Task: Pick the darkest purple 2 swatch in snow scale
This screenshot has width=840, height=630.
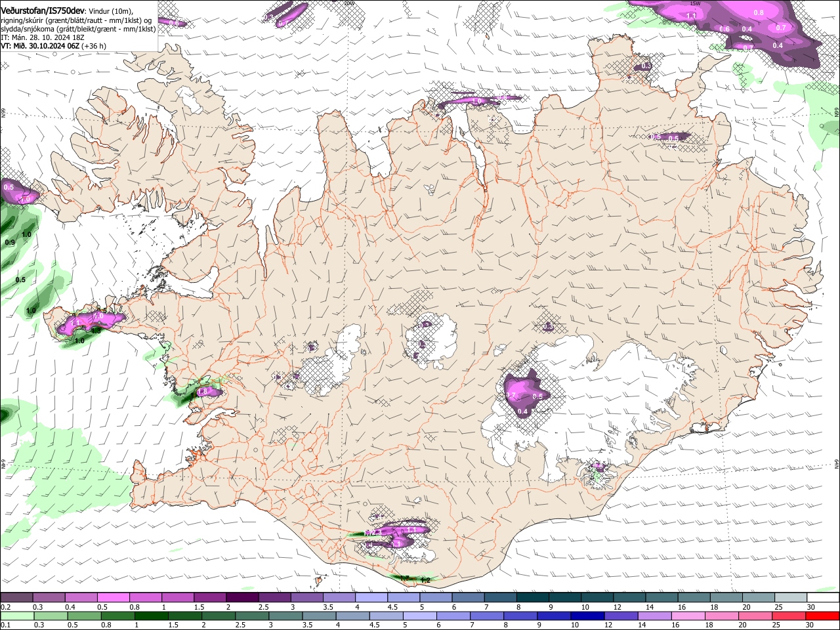Action: [x=242, y=598]
